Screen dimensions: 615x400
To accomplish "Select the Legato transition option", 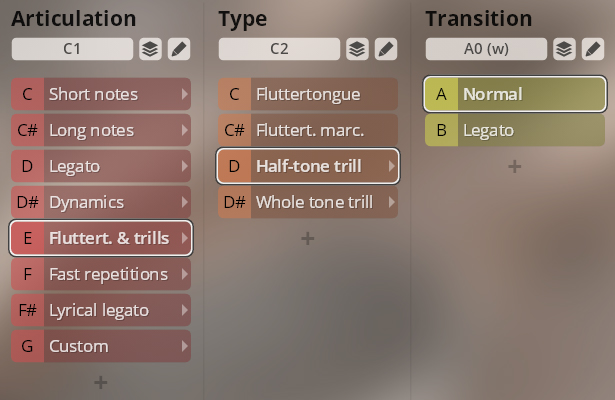I will point(515,130).
